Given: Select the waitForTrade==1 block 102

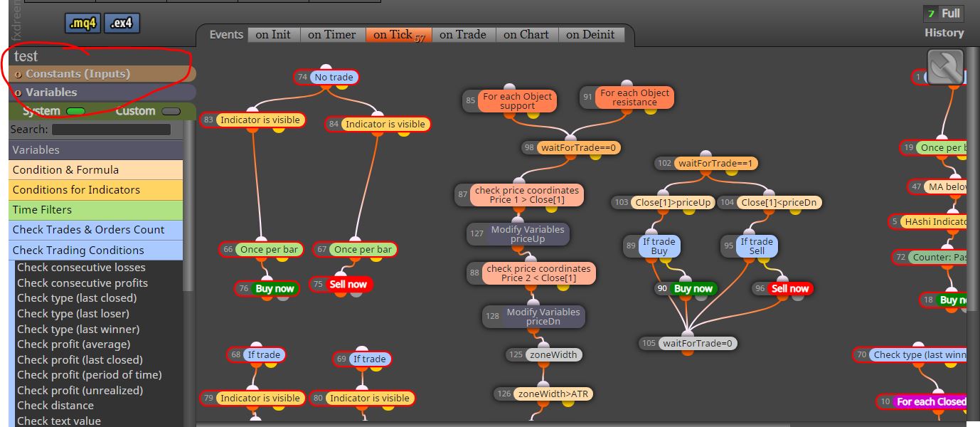Looking at the screenshot, I should (707, 164).
